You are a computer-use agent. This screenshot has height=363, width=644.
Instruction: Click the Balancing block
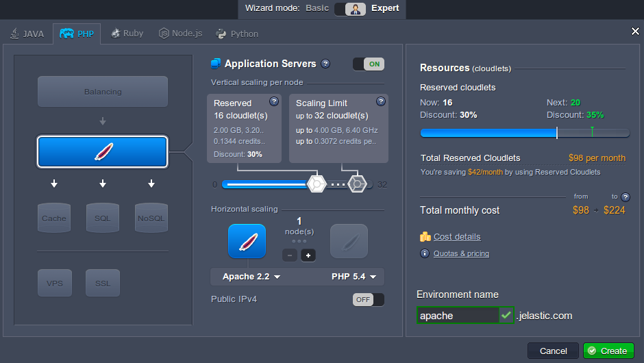point(103,92)
